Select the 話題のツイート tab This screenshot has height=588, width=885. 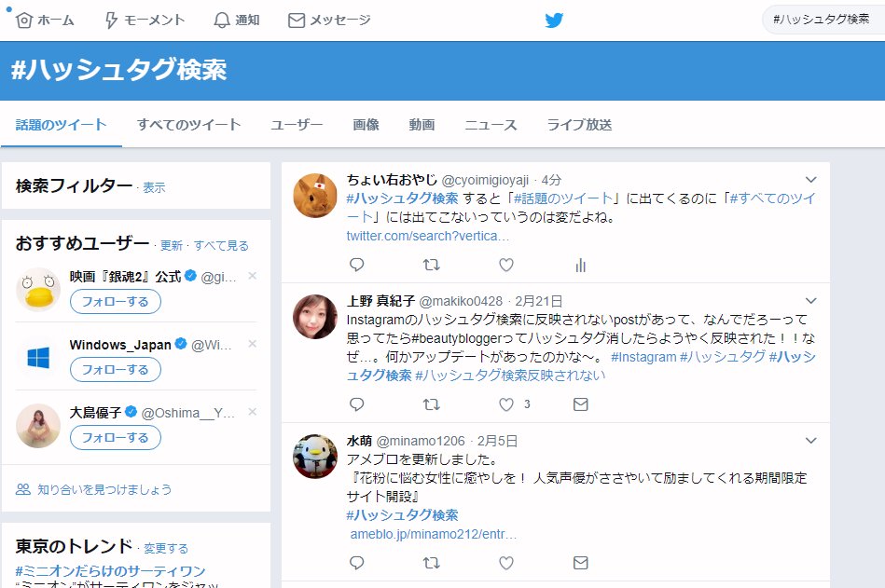pyautogui.click(x=61, y=125)
